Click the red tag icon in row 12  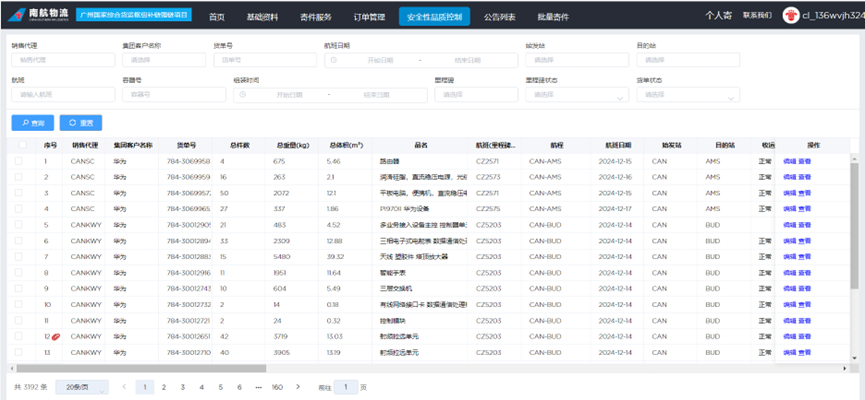57,337
